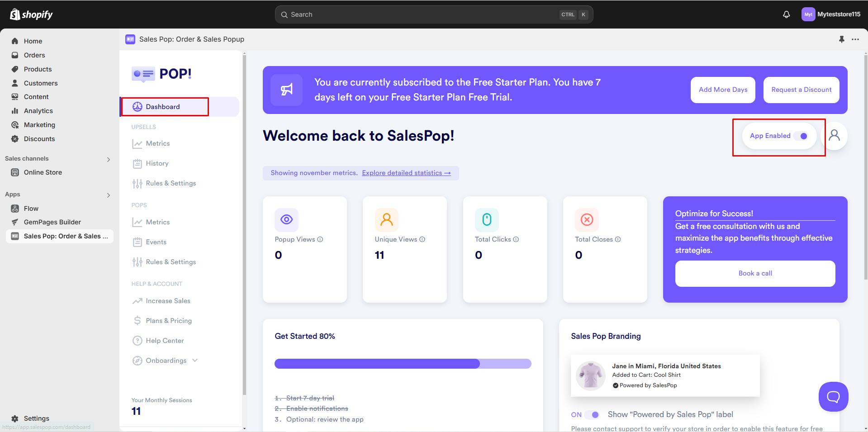Viewport: 868px width, 432px height.
Task: Expand the Sales channels section
Action: (x=108, y=159)
